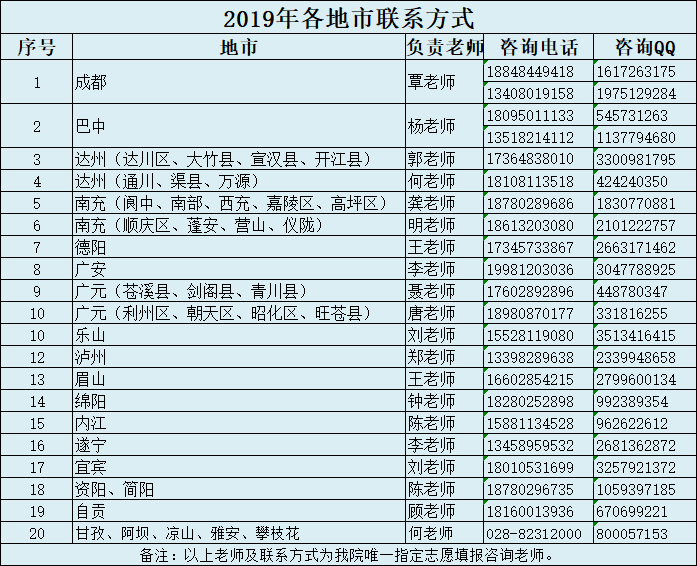Select the "成都" city cell

point(91,82)
